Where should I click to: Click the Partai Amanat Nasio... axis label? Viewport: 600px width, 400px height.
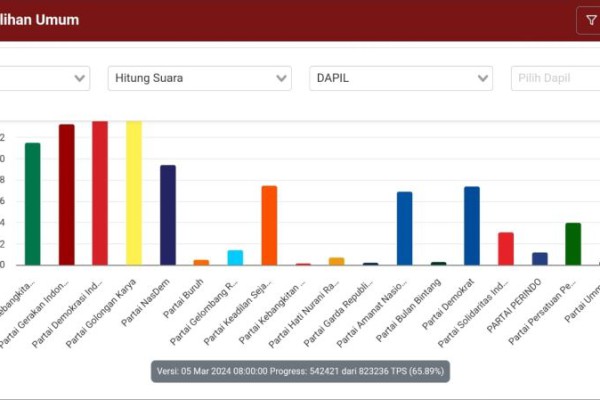pyautogui.click(x=372, y=314)
